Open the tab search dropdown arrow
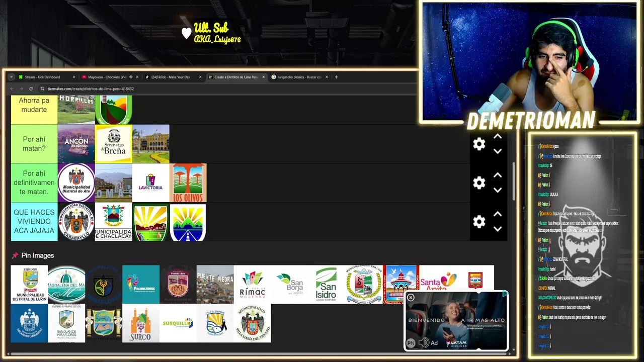This screenshot has width=644, height=362. [11, 77]
